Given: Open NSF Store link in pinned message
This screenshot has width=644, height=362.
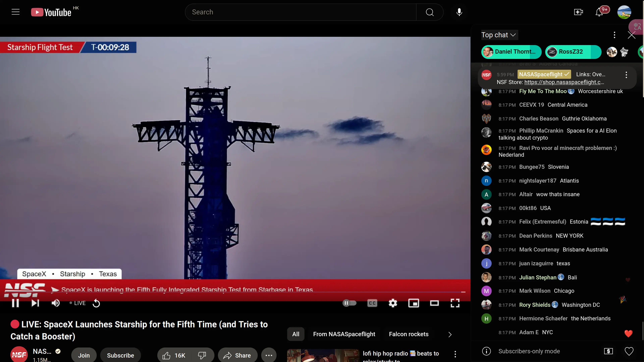Looking at the screenshot, I should (564, 82).
